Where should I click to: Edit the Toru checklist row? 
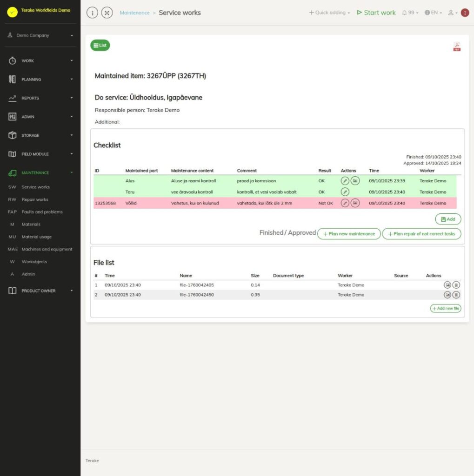coord(345,192)
